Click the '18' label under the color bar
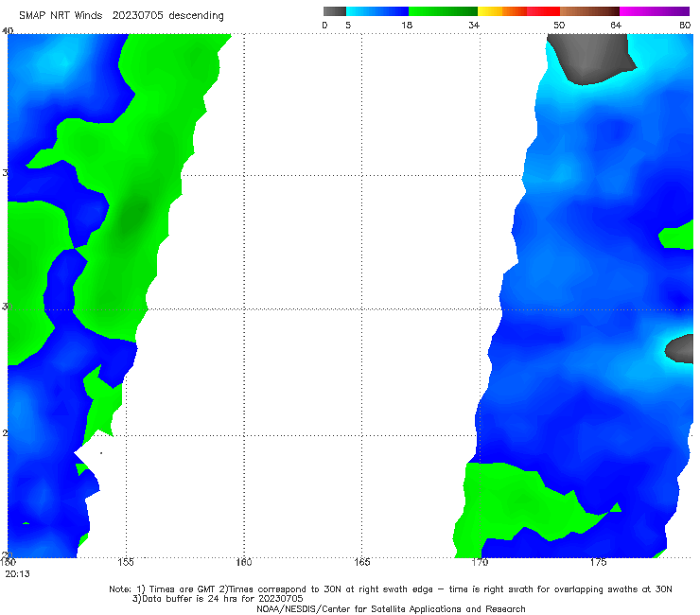 (407, 26)
